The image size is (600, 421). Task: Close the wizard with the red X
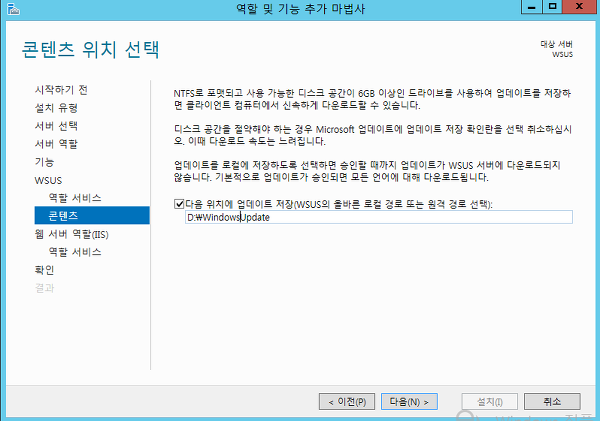tap(579, 7)
